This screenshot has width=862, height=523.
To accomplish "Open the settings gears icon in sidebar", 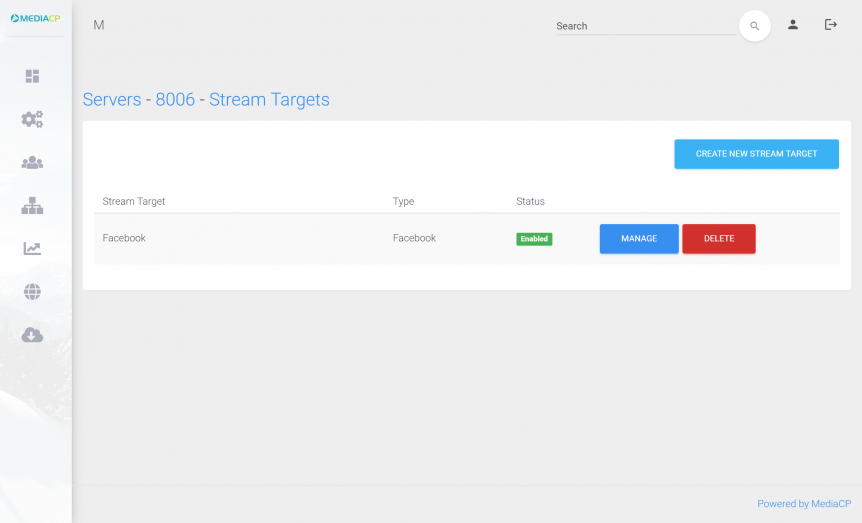I will click(x=32, y=119).
